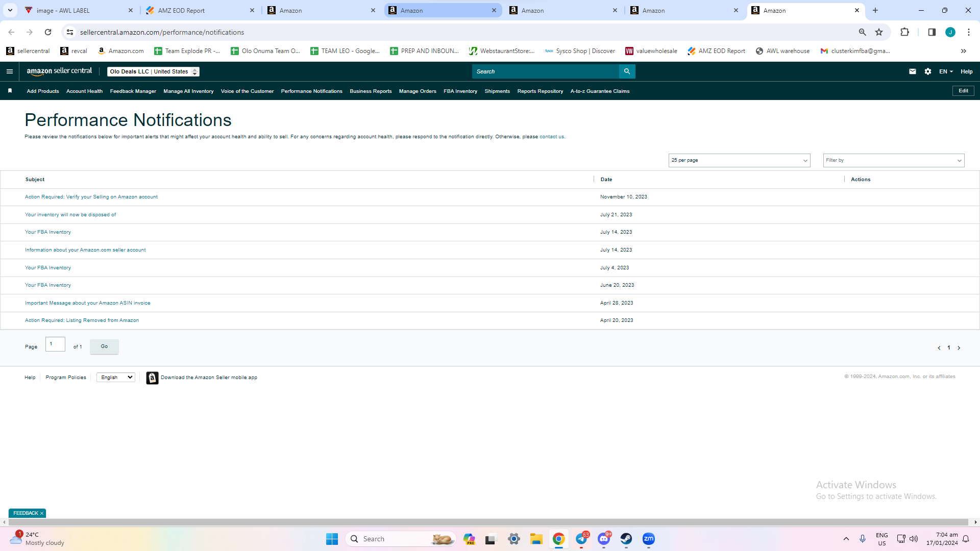Open Telegram from the taskbar
Viewport: 980px width, 551px height.
pos(582,539)
